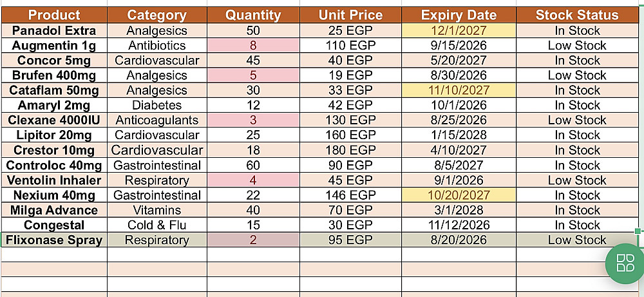
Task: Select the Clexane 4000IU cell
Action: [x=54, y=120]
